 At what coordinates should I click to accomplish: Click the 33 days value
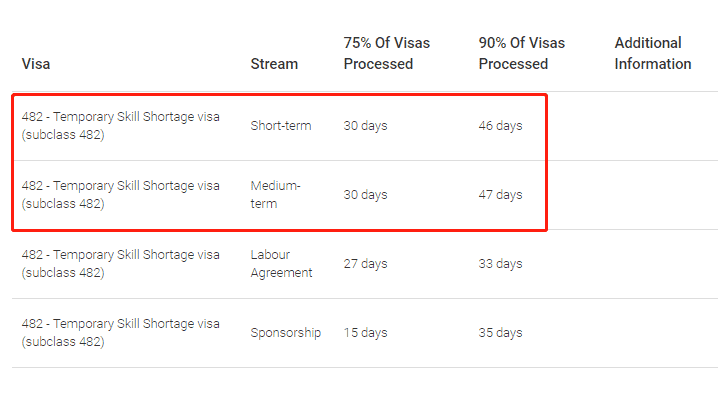coord(500,263)
